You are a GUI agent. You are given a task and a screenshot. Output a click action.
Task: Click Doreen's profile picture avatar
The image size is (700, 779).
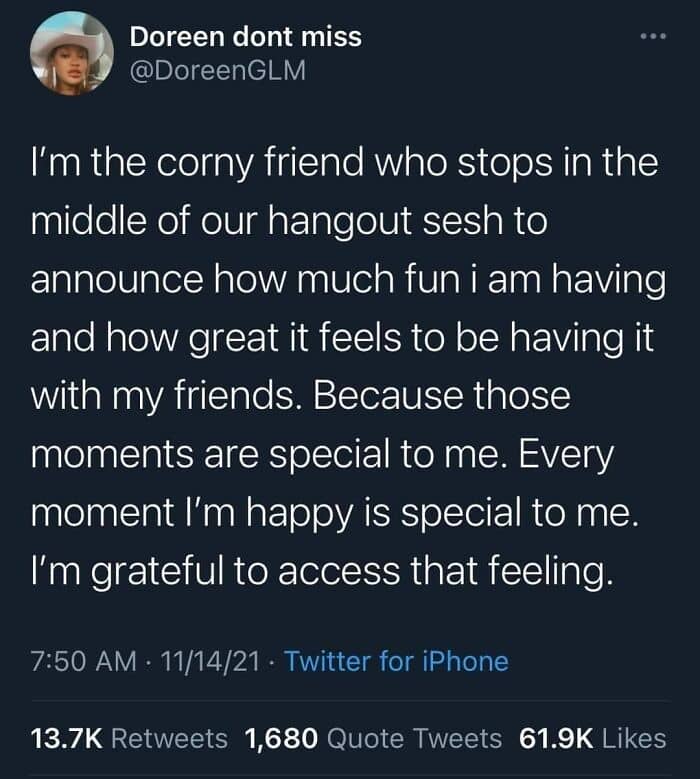coord(71,54)
